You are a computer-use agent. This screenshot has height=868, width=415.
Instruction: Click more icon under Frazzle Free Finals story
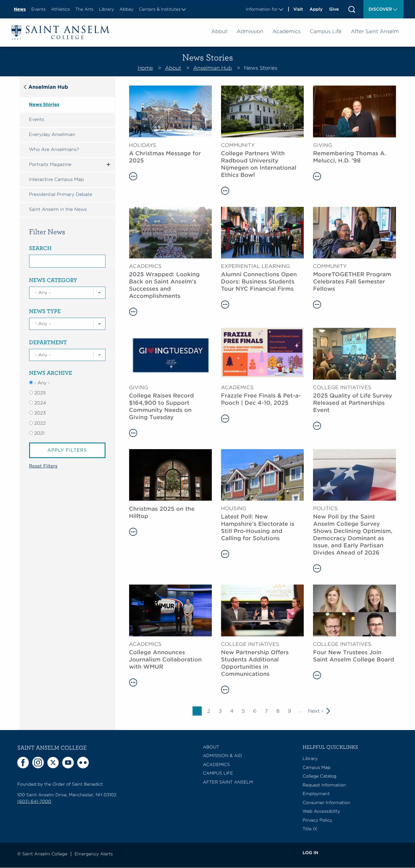coord(225,419)
